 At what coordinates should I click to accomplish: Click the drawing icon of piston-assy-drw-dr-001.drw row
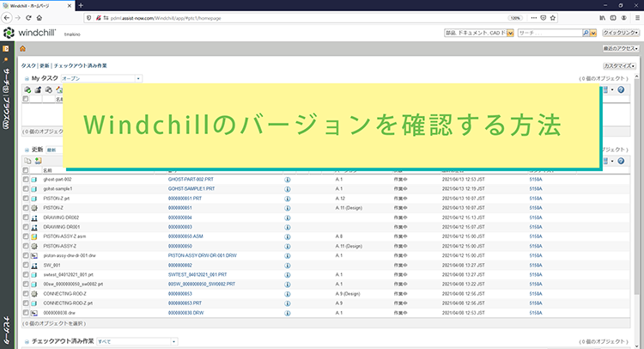click(34, 255)
